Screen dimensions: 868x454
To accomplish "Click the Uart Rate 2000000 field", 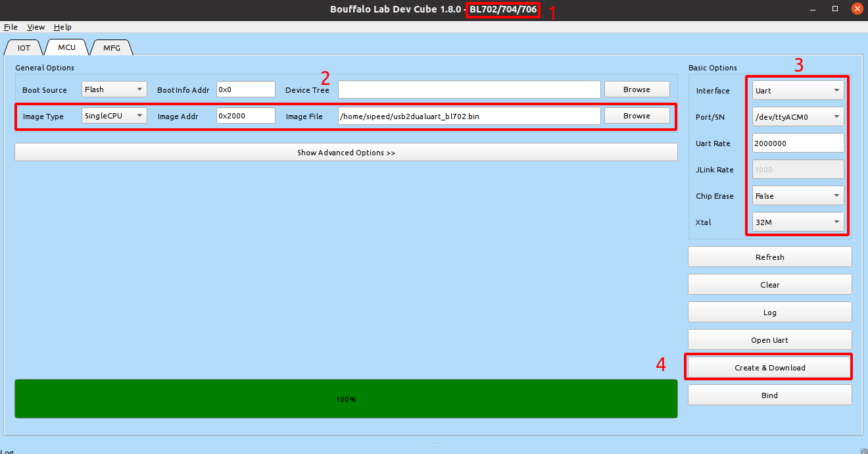I will pos(798,143).
